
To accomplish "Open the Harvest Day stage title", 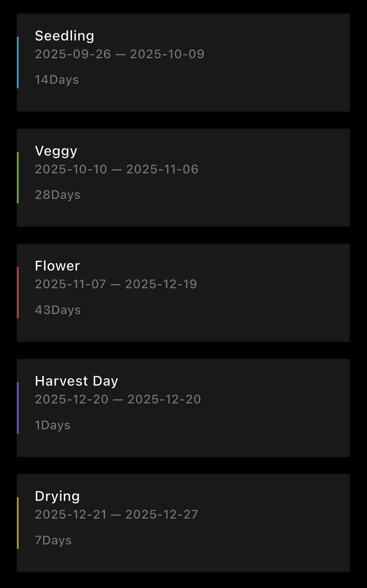I will 77,381.
